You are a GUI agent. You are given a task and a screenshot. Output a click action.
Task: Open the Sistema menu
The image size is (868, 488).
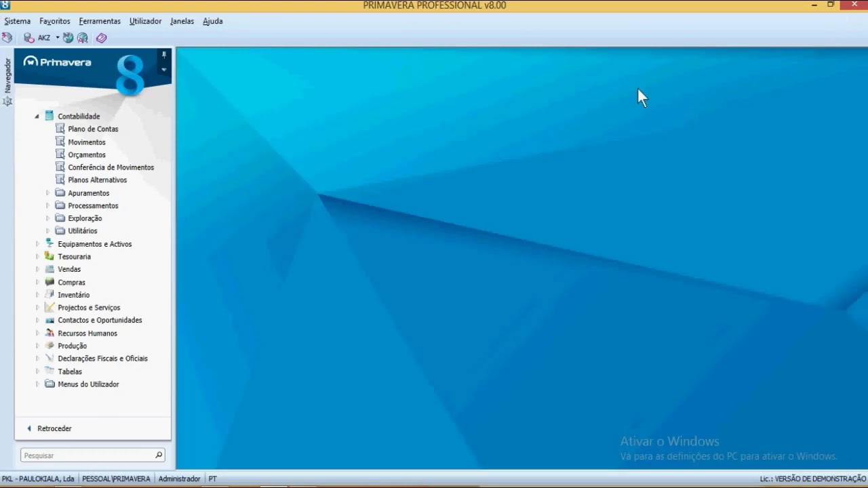tap(18, 21)
